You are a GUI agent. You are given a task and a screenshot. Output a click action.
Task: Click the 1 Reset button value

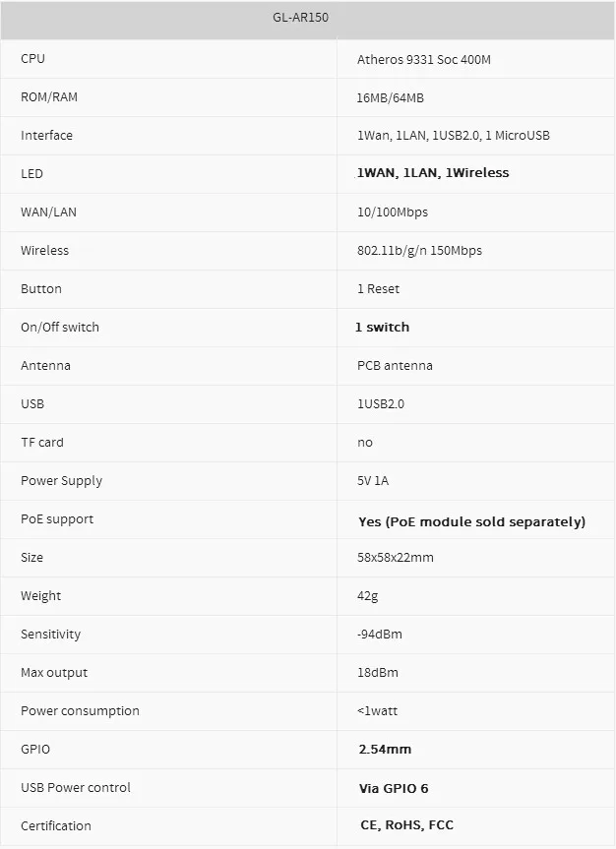[x=378, y=289]
